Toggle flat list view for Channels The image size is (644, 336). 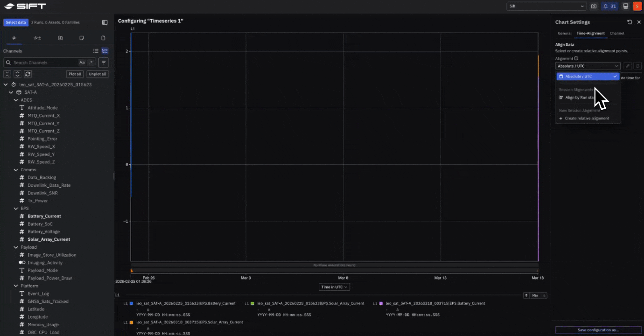[96, 51]
